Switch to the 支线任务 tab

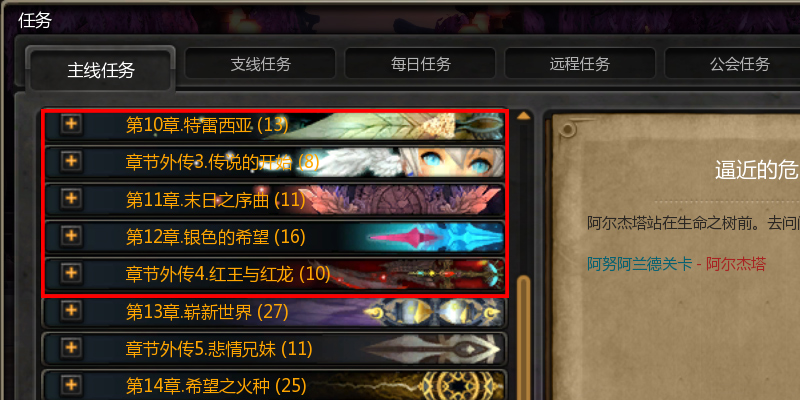(x=260, y=64)
